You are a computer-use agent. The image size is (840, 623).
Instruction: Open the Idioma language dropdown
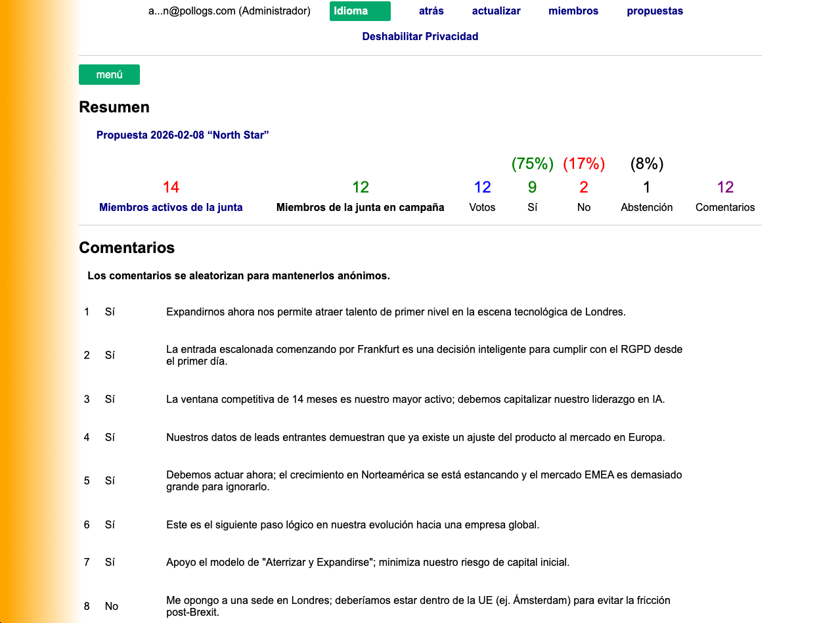[360, 11]
